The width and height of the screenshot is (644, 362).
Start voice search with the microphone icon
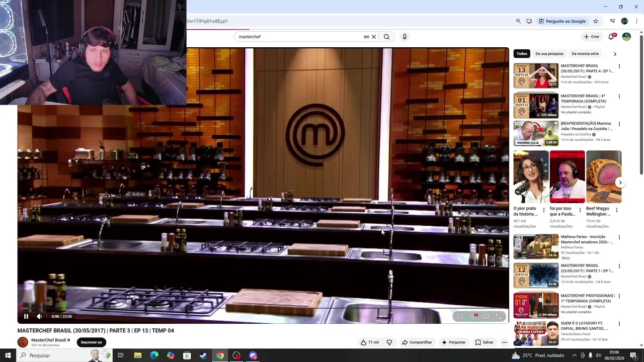405,37
